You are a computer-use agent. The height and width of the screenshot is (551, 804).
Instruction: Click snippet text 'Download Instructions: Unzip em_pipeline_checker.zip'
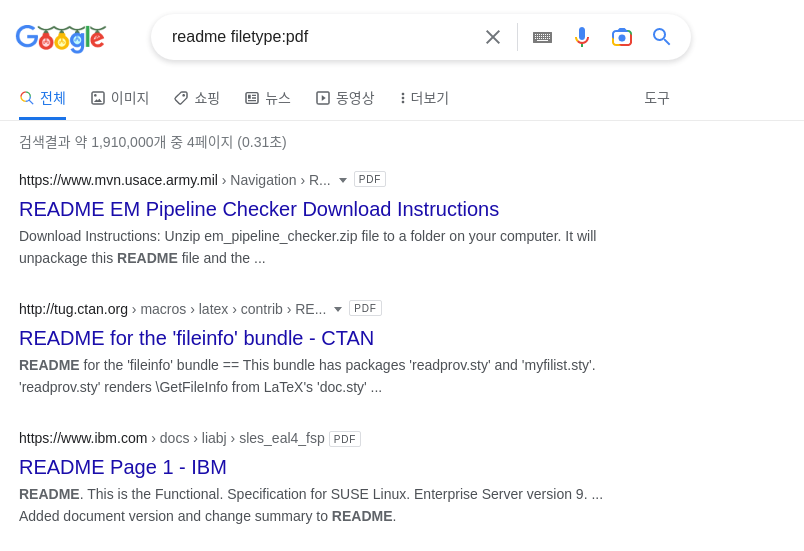pos(188,236)
